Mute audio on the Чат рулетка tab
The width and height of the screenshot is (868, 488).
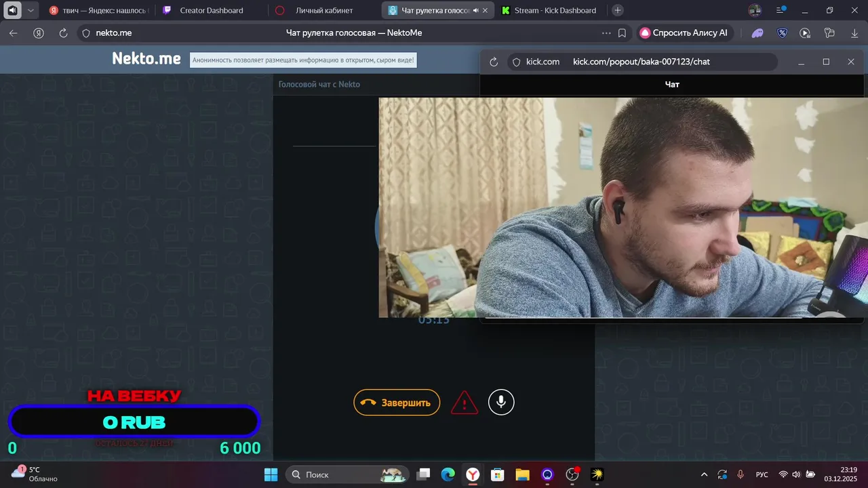click(x=475, y=11)
